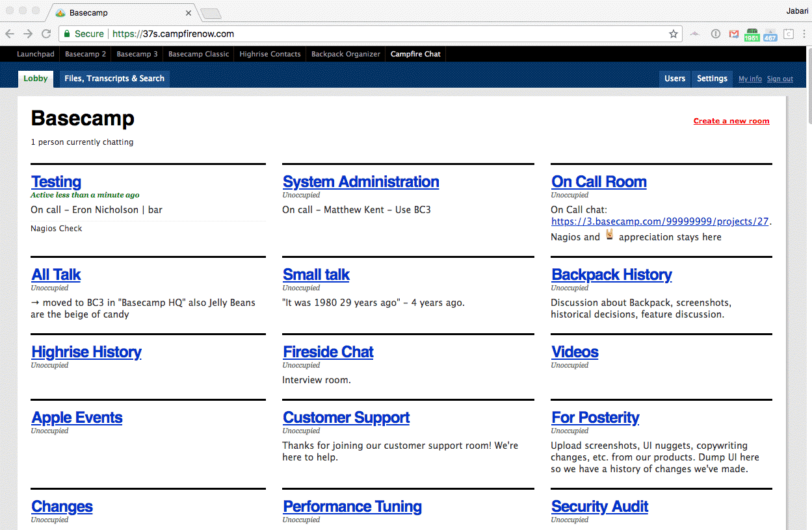
Task: Click the hand emoji in On Call Room
Action: tap(609, 235)
